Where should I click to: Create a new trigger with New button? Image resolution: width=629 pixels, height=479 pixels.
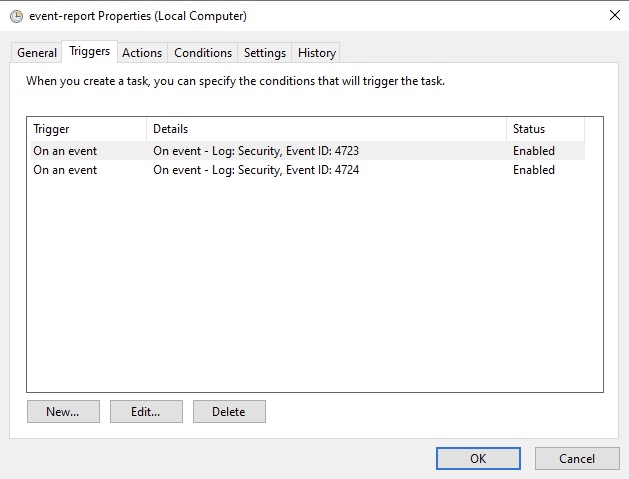62,411
